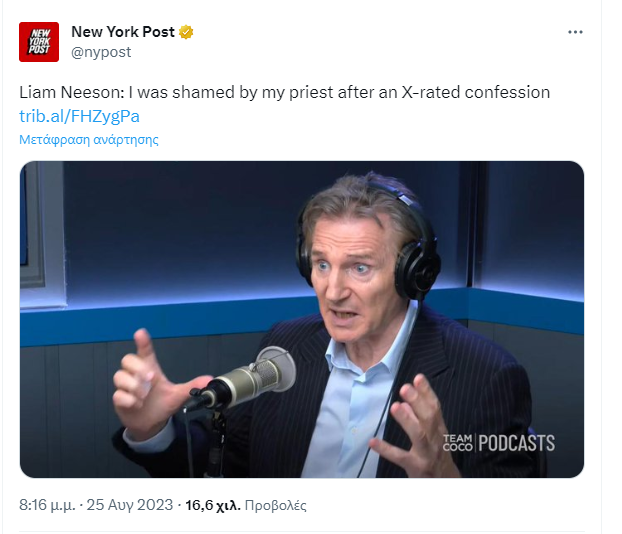Click the PODCASTS watermark text
Image resolution: width=622 pixels, height=534 pixels.
tap(517, 443)
